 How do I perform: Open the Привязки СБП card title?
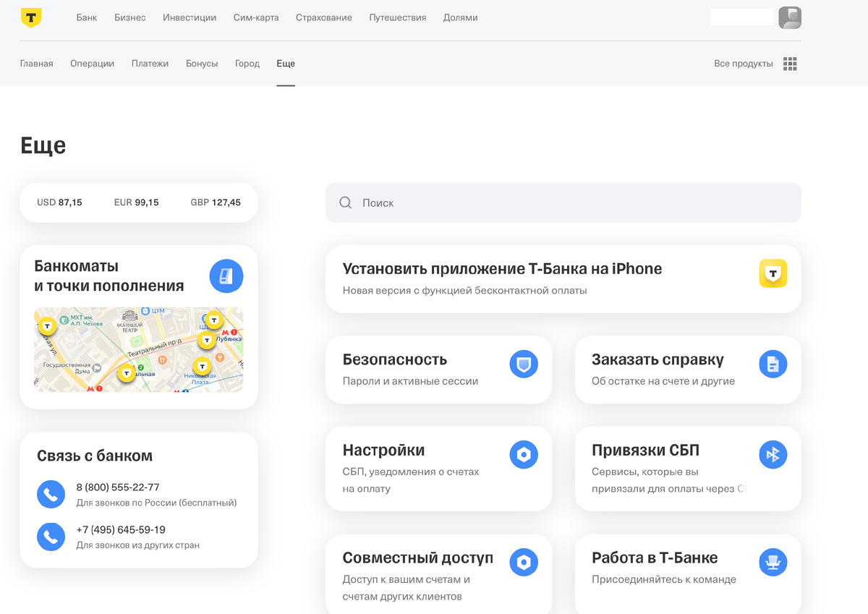coord(645,450)
